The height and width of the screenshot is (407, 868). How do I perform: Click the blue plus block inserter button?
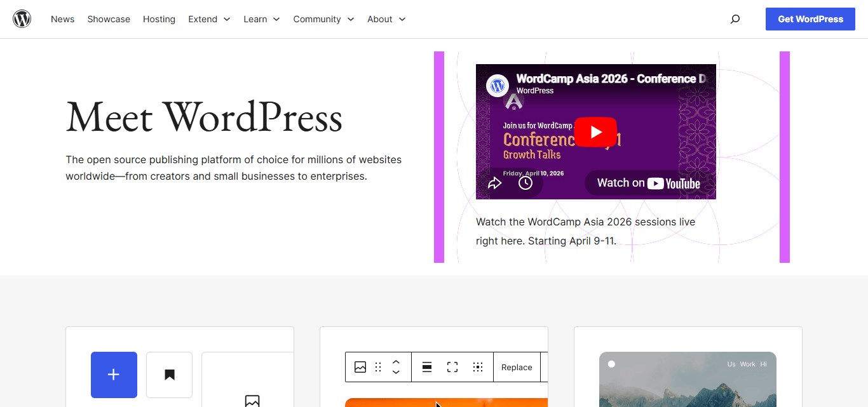tap(114, 375)
